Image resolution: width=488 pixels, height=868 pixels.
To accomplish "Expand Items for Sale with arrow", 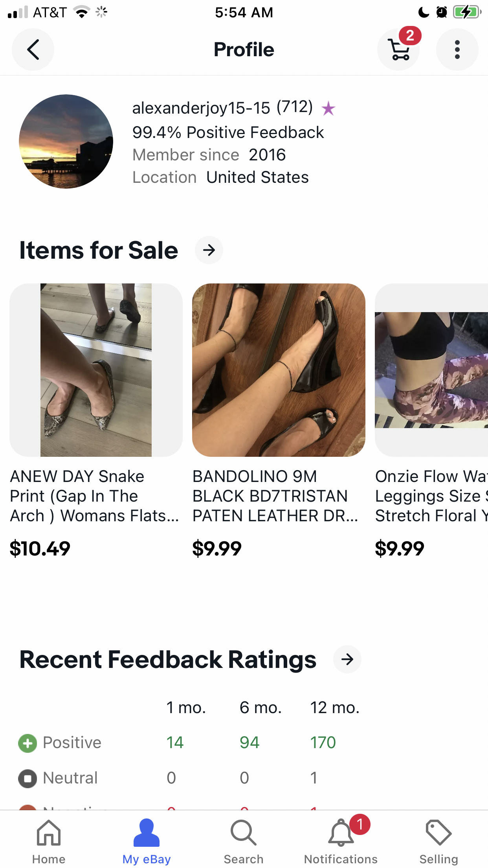I will point(209,250).
